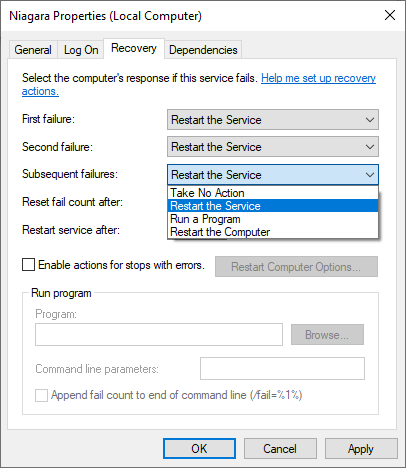This screenshot has width=406, height=468.
Task: Collapse the Subsequent failures dropdown arrow
Action: coord(370,175)
